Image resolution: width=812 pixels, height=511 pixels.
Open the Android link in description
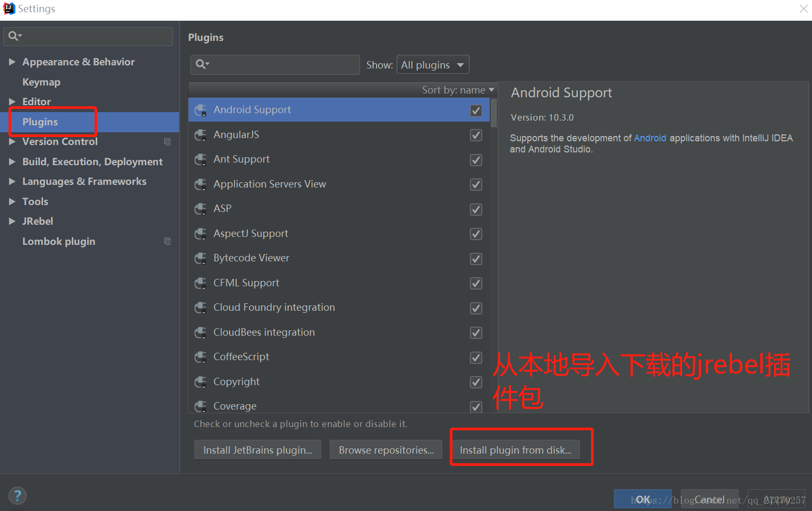[650, 138]
